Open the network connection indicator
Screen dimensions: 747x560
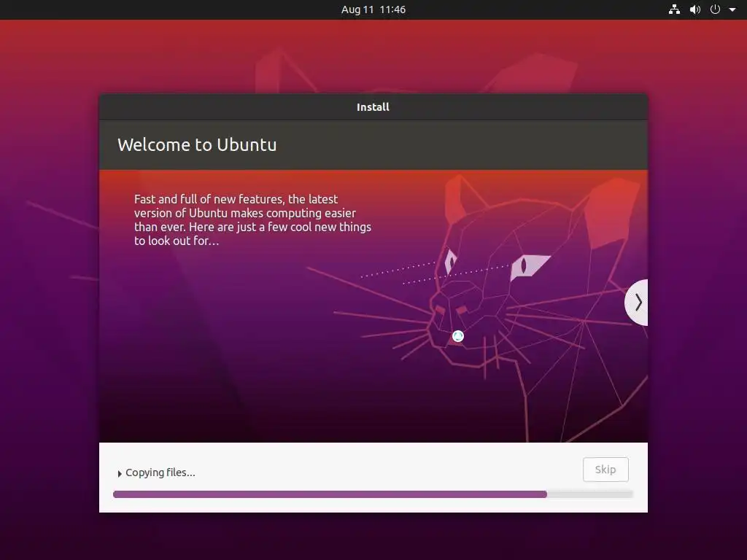pos(674,9)
